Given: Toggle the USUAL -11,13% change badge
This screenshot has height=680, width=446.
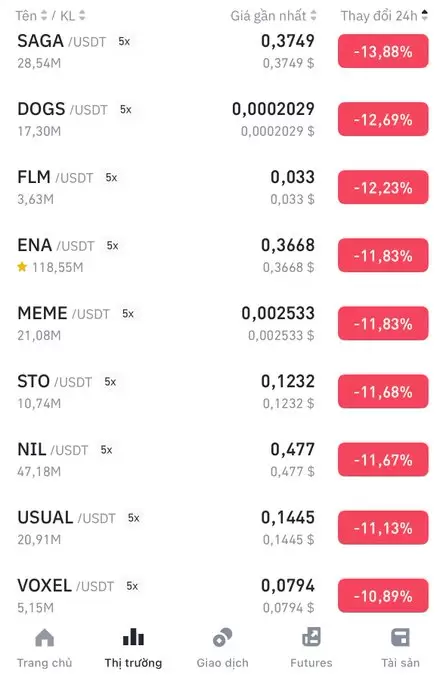Looking at the screenshot, I should click(383, 528).
